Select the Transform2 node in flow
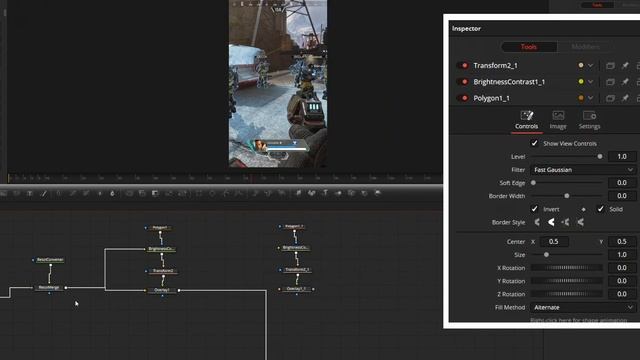The width and height of the screenshot is (640, 360). click(162, 271)
